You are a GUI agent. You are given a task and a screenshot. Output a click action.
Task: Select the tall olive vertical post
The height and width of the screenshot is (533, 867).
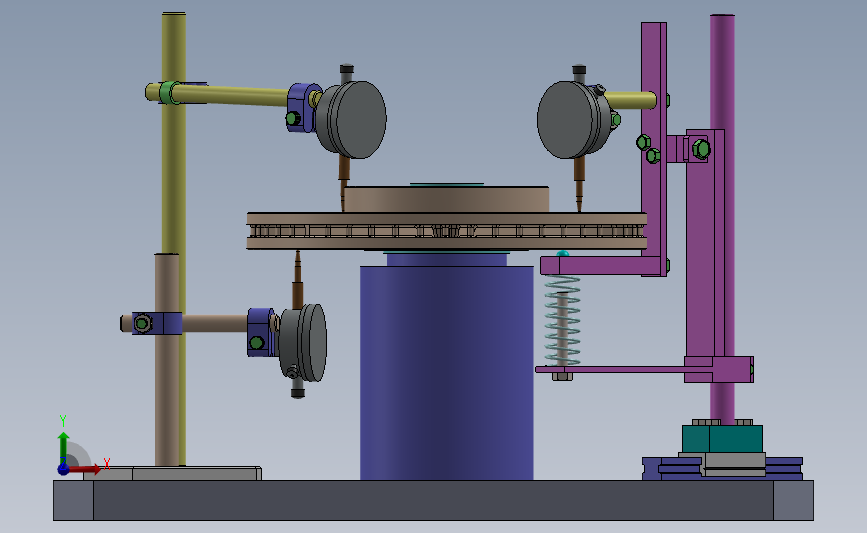pyautogui.click(x=174, y=133)
